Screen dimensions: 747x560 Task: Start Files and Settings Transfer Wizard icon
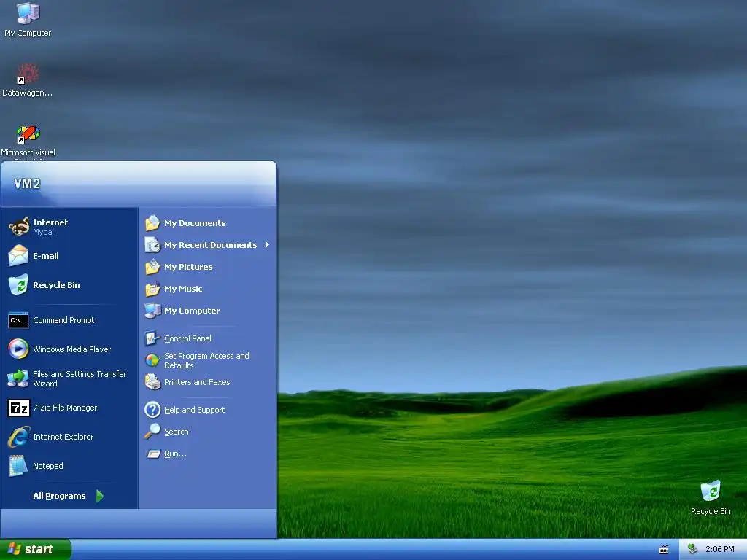click(x=18, y=378)
